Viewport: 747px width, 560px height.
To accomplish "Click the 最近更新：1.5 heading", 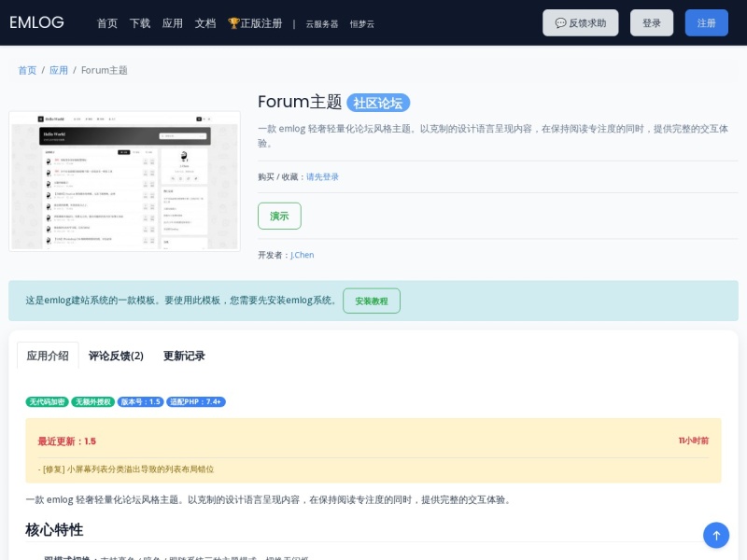I will point(67,441).
